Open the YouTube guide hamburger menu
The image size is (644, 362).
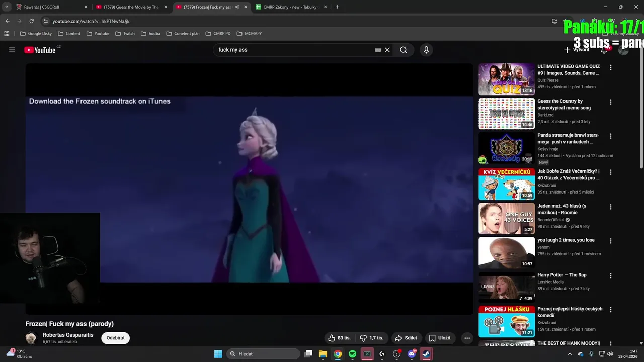(12, 50)
